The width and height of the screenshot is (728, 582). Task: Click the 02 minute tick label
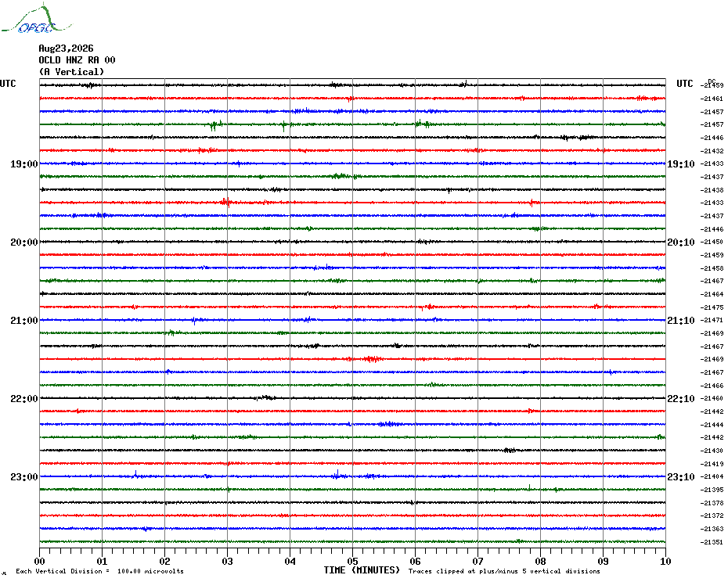165,561
